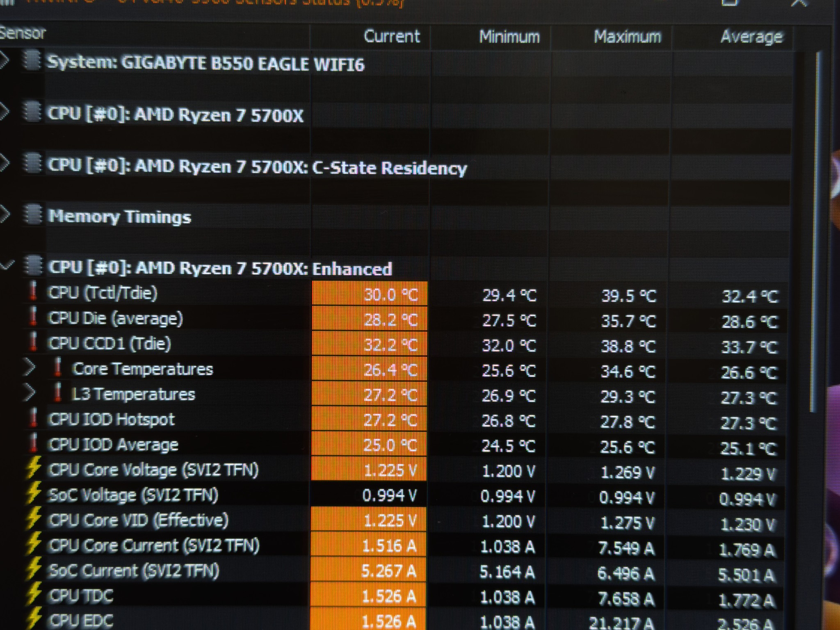
Task: Click the thermometer icon next to CPU IOD Hotspot
Action: (34, 418)
